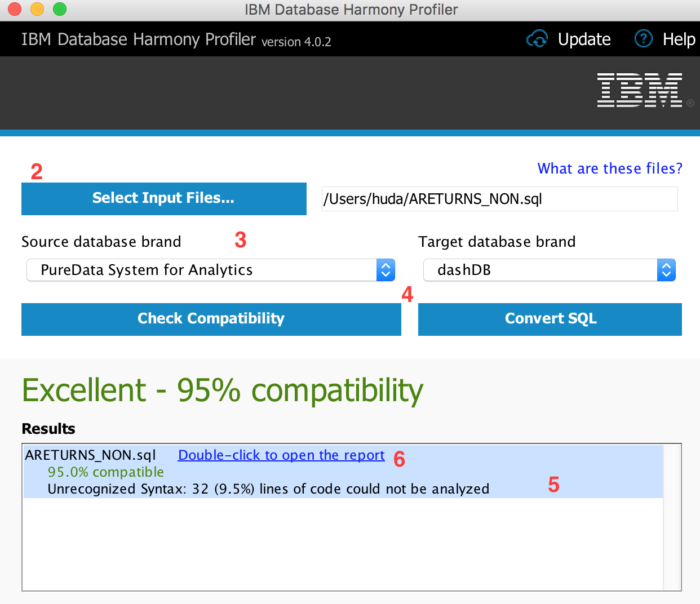Image resolution: width=700 pixels, height=604 pixels.
Task: Select the '95.0% compatible' result line
Action: [x=106, y=472]
